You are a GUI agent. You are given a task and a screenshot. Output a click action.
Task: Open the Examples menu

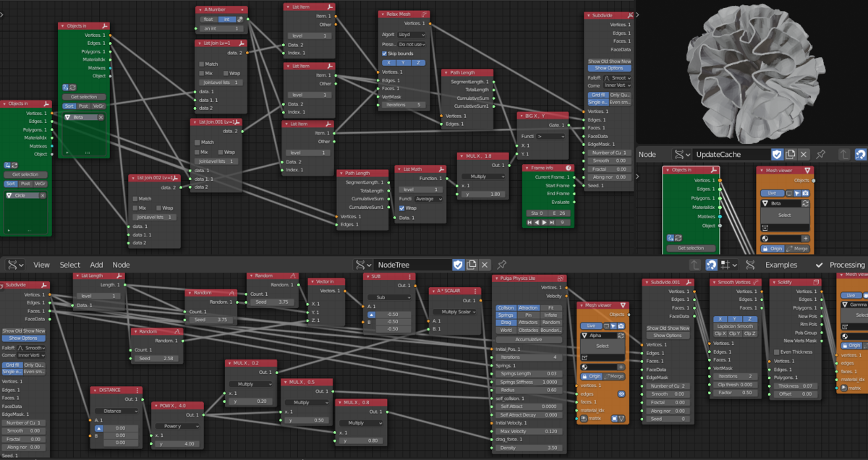coord(782,265)
